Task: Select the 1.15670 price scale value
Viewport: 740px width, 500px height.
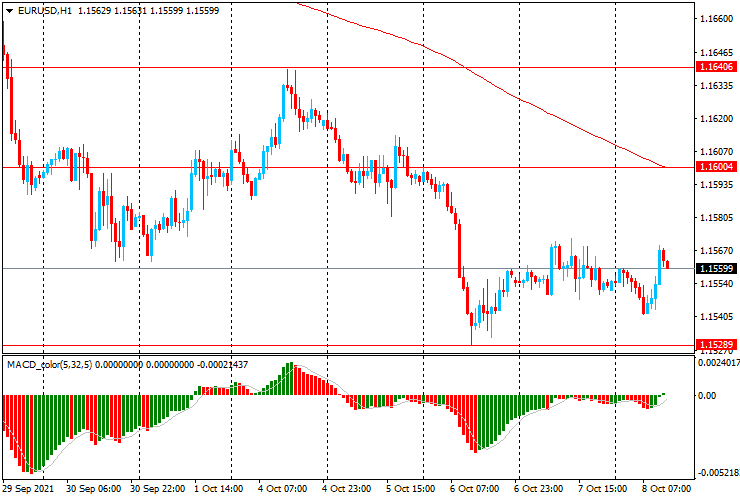Action: pyautogui.click(x=717, y=251)
